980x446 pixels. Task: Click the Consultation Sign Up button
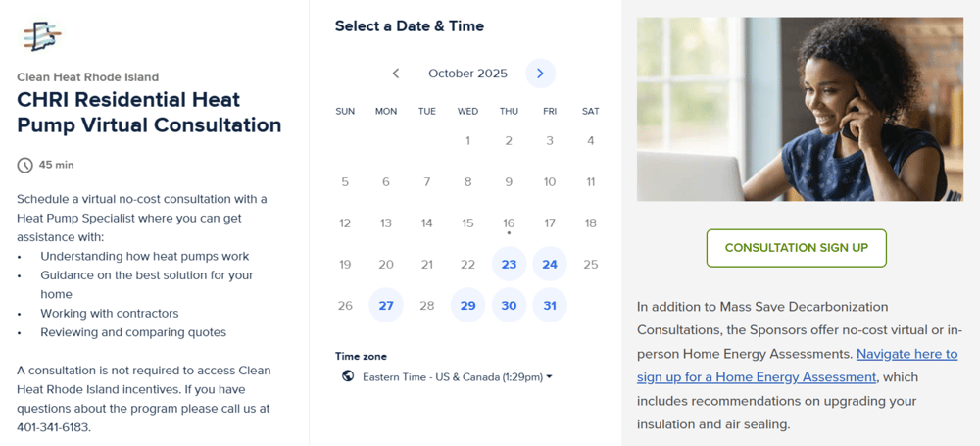point(796,248)
